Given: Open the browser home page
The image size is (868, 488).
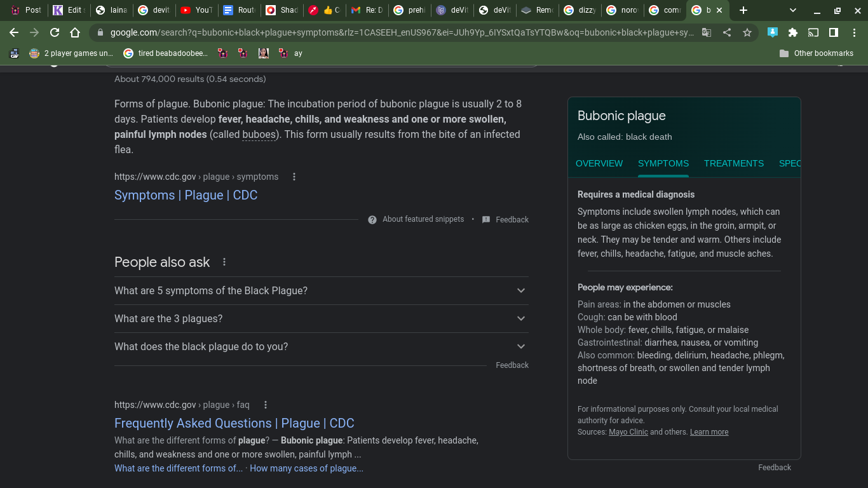Looking at the screenshot, I should pyautogui.click(x=75, y=32).
